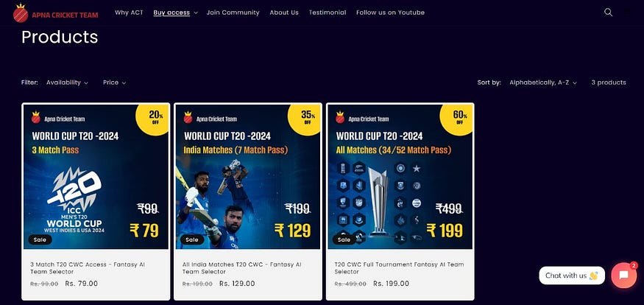Open the Alphabetically, A-Z sort dropdown
The width and height of the screenshot is (644, 305).
click(x=543, y=83)
